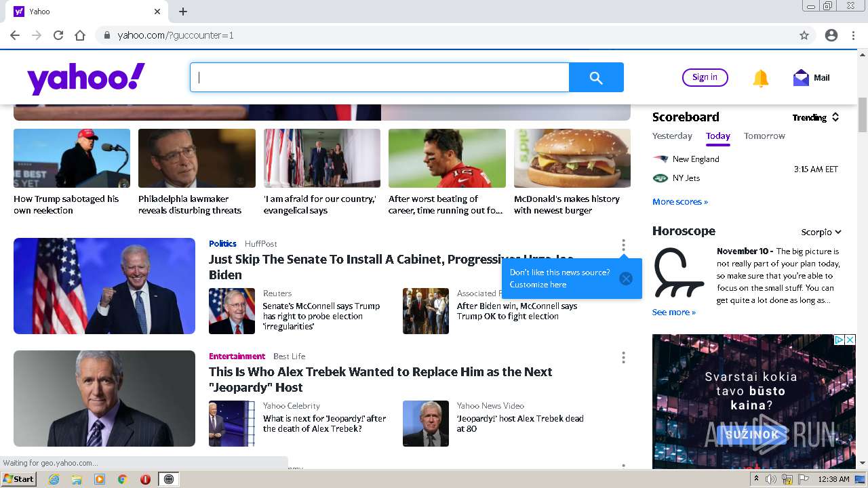
Task: Click the browser address bar
Action: [448, 35]
